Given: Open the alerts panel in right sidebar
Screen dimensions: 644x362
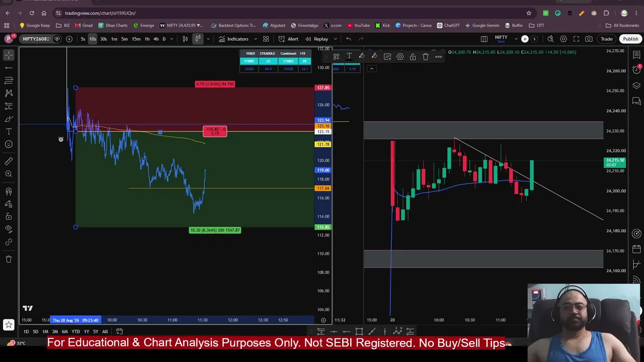Looking at the screenshot, I should pyautogui.click(x=636, y=69).
